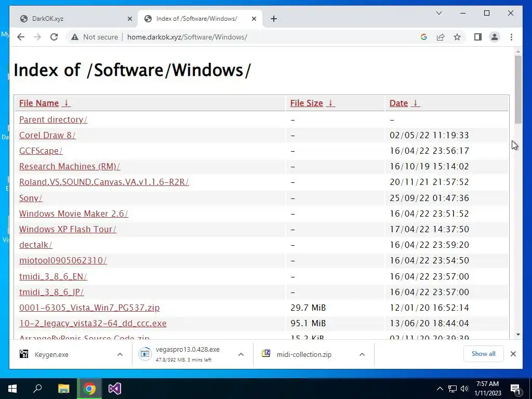Open GCFScape folder
Image resolution: width=532 pixels, height=399 pixels.
coord(41,151)
